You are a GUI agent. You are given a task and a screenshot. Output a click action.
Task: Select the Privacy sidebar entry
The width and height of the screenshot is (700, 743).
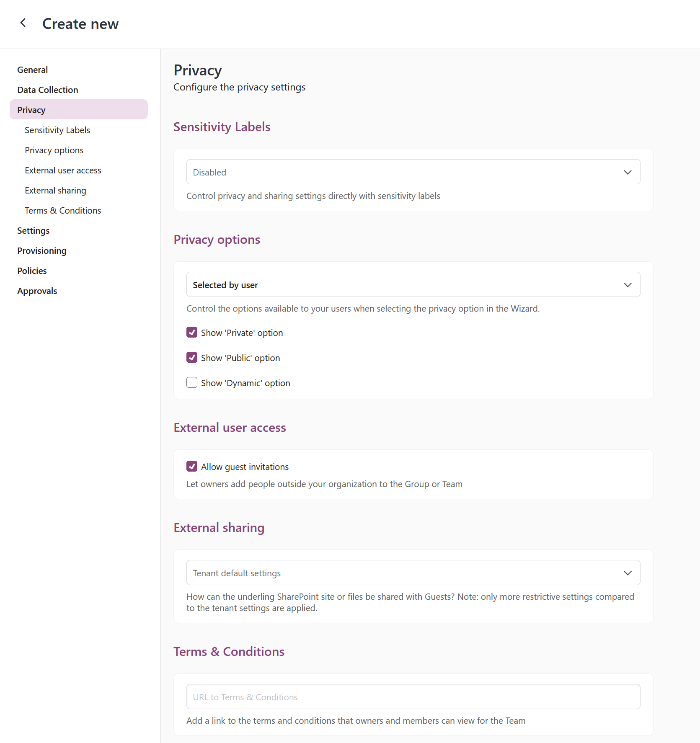point(31,110)
